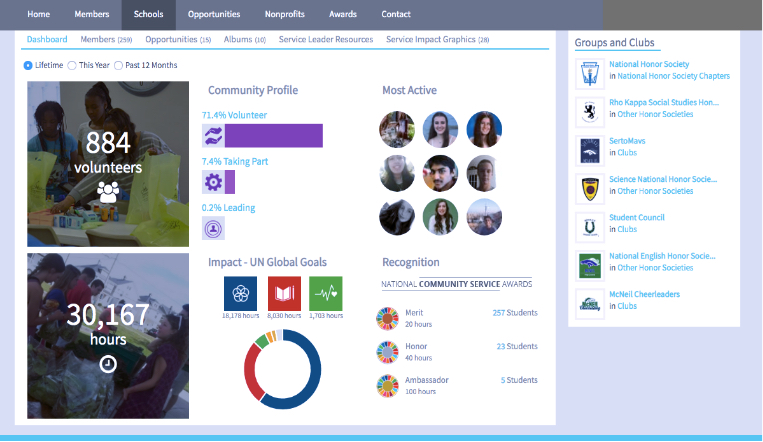Open the Student Council link
The image size is (763, 442).
point(636,218)
